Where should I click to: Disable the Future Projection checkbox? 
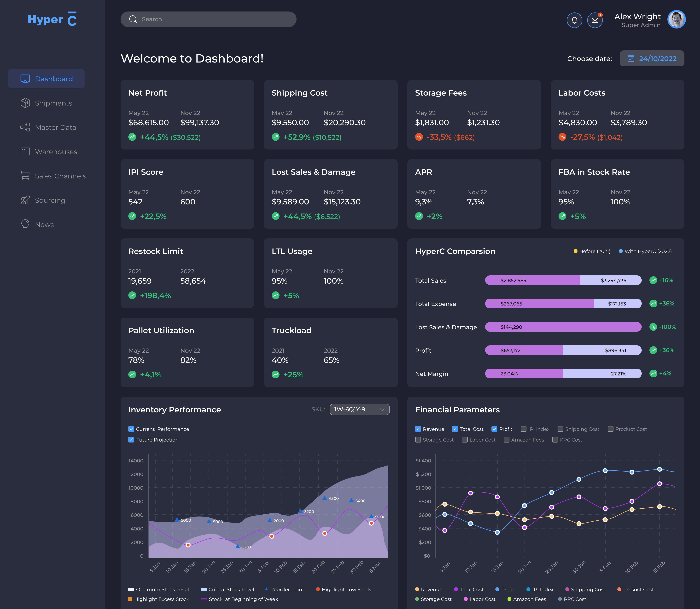click(131, 440)
